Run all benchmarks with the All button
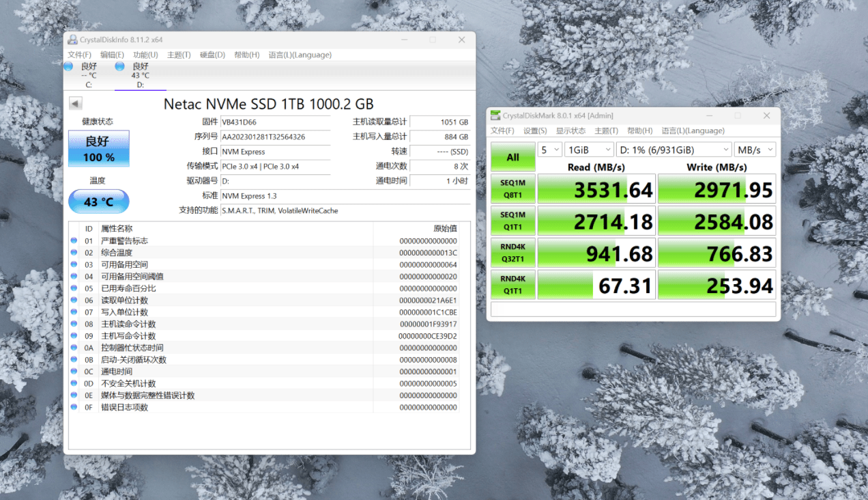 click(x=512, y=157)
